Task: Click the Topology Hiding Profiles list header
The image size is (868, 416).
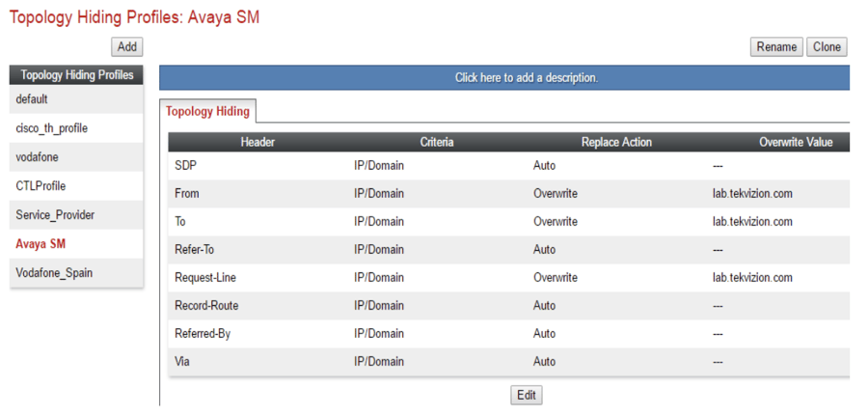Action: coord(76,75)
